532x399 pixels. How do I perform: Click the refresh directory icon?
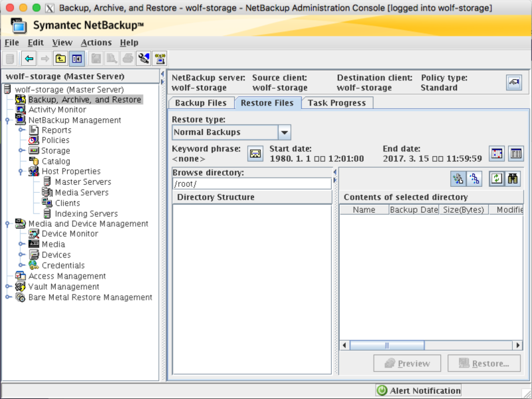coord(497,178)
